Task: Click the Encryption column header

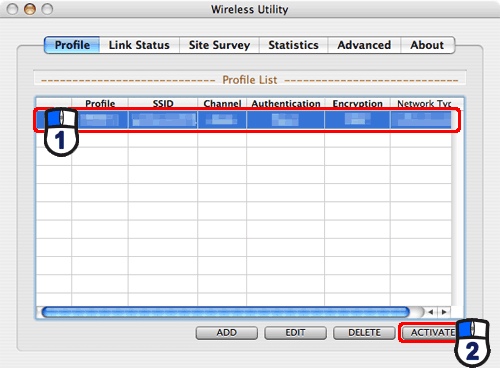Action: pyautogui.click(x=357, y=103)
